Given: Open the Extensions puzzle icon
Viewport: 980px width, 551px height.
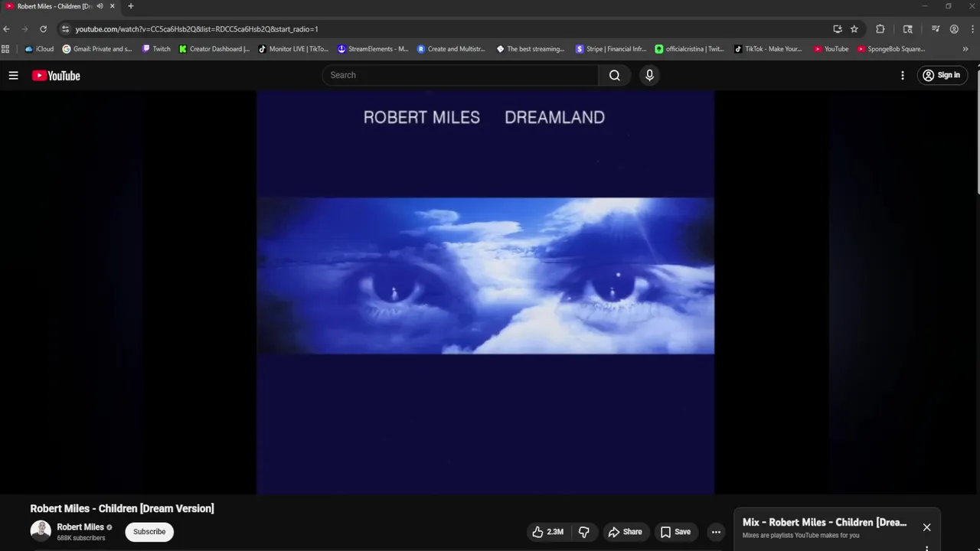Looking at the screenshot, I should click(880, 29).
